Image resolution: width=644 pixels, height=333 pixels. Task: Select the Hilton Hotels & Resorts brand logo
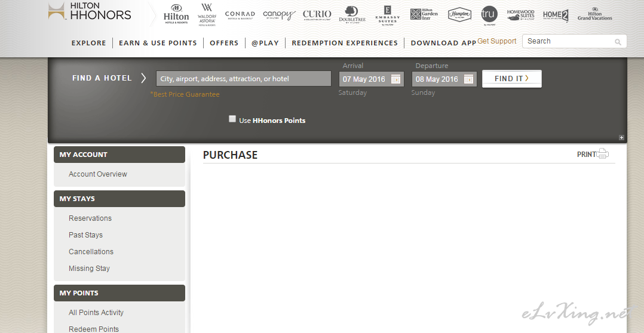pos(176,14)
